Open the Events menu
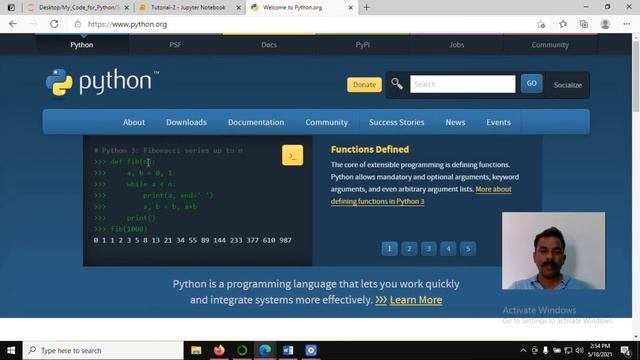640x360 pixels. 498,122
